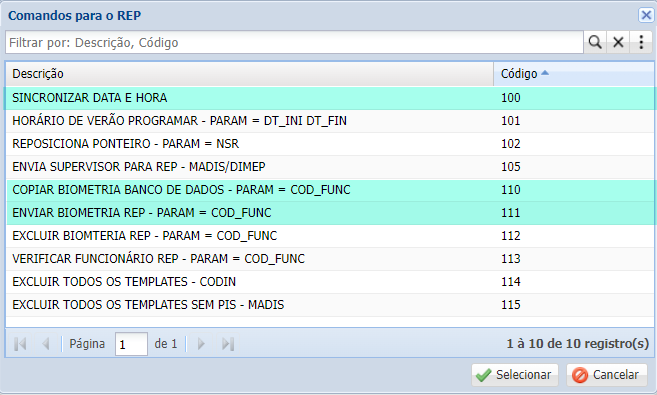Clear the filter with the X icon

coord(618,42)
